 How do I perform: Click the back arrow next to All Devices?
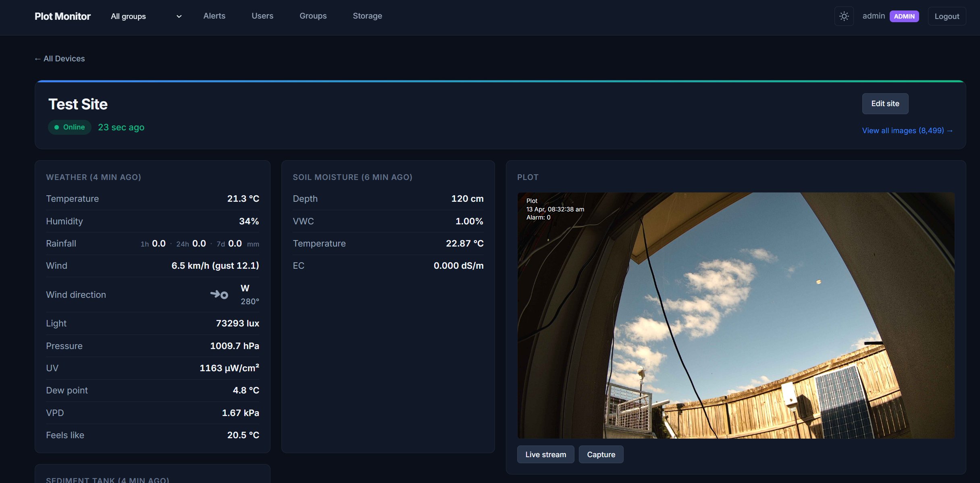coord(37,59)
